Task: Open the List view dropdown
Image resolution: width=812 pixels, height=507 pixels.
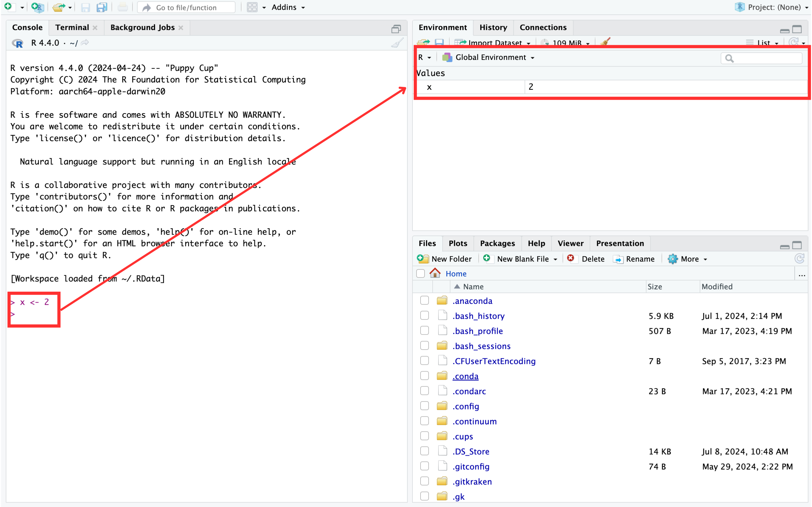Action: pos(762,42)
